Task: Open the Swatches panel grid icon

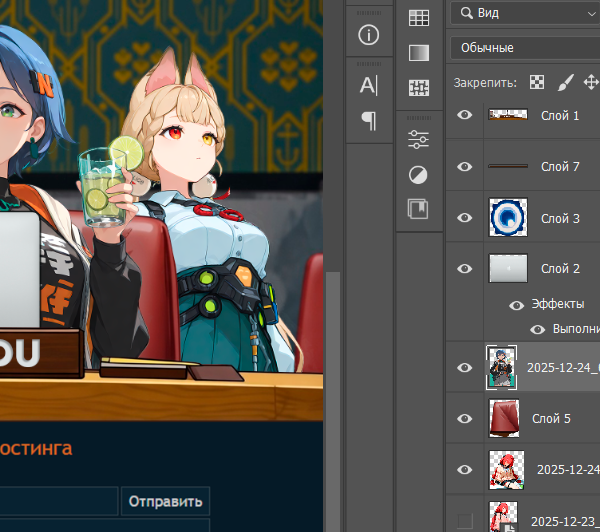Action: (419, 17)
